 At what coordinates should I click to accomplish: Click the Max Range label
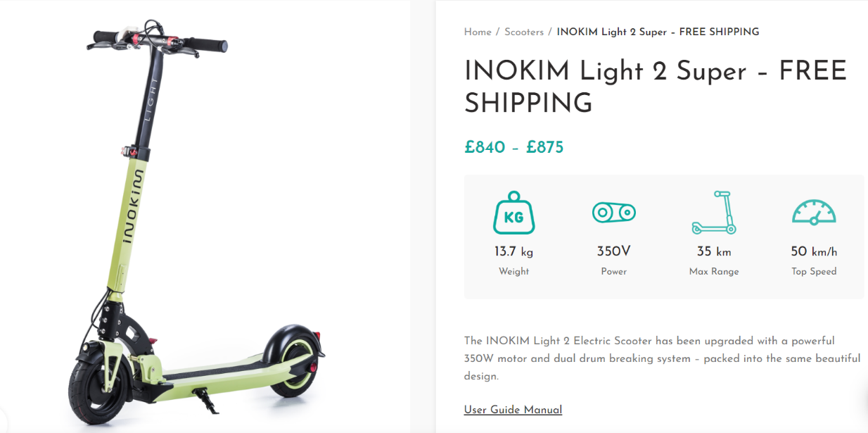click(714, 271)
